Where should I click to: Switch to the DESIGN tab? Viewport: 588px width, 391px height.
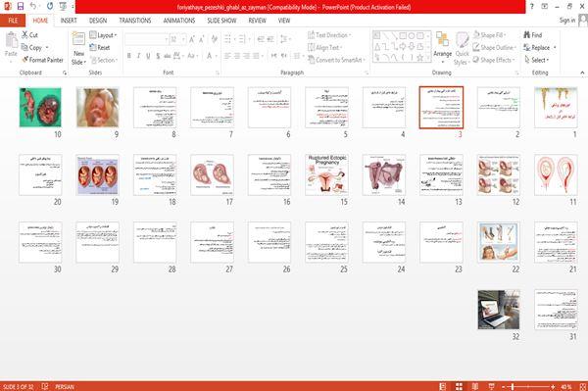[x=98, y=21]
